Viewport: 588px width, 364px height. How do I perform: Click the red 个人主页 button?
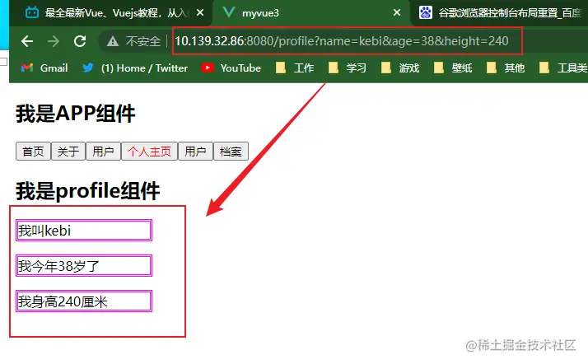[149, 151]
